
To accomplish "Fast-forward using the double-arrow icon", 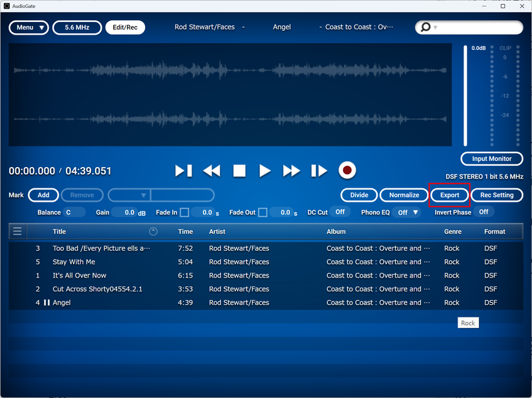I will [291, 170].
